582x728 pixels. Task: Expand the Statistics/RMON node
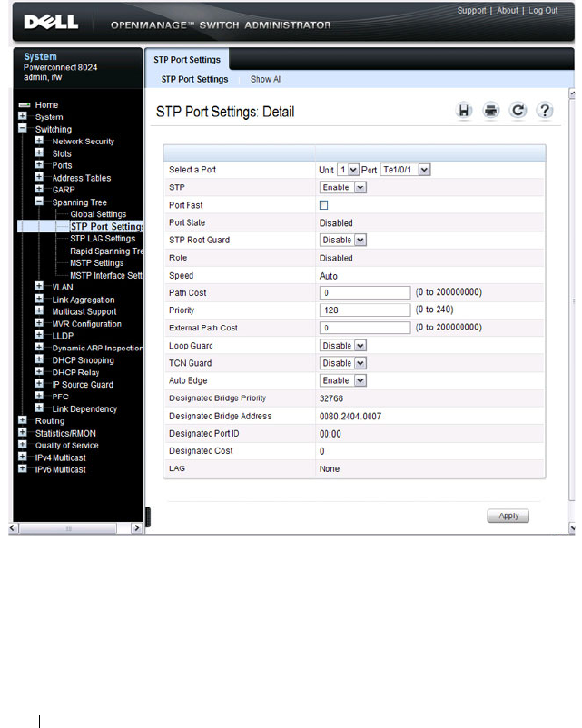click(x=23, y=432)
